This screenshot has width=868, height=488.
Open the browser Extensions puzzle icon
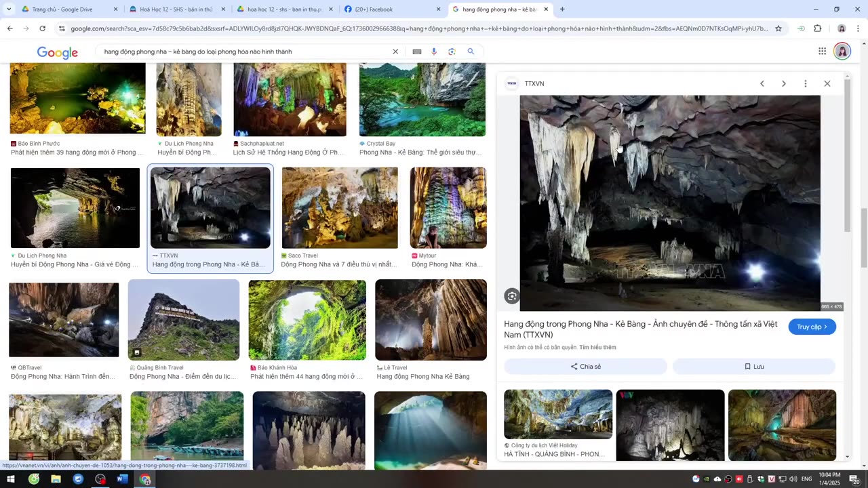tap(817, 28)
